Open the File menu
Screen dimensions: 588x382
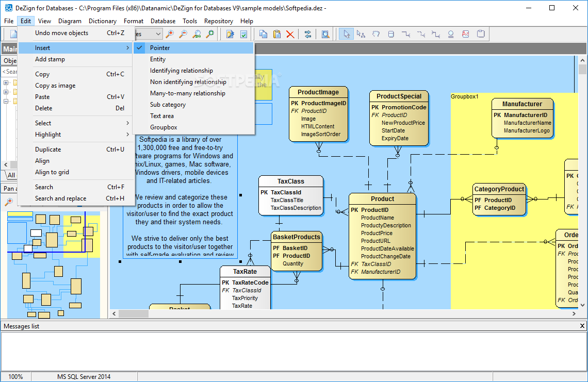click(9, 21)
